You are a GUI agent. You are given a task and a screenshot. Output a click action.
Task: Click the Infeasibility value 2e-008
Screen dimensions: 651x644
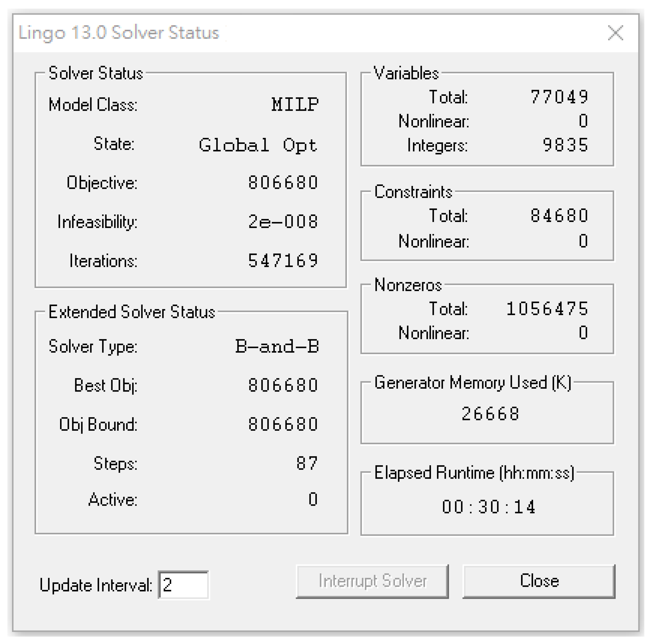click(x=283, y=222)
